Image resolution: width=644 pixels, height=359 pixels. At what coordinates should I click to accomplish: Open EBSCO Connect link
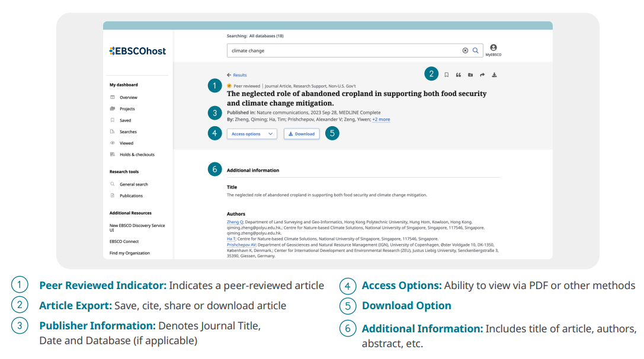124,242
